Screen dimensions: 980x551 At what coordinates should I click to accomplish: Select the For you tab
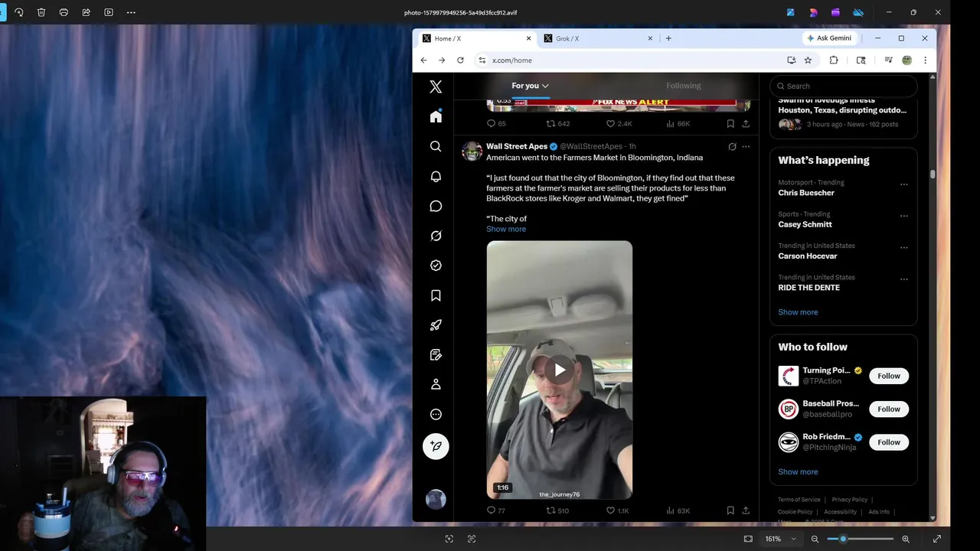[530, 86]
